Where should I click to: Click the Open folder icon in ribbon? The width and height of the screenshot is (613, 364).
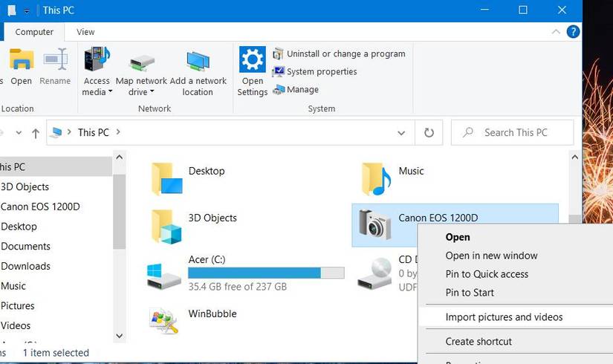pyautogui.click(x=21, y=59)
